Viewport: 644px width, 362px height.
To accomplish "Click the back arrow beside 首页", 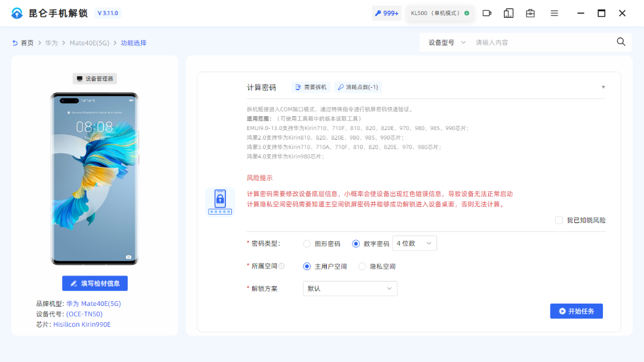I will (15, 43).
